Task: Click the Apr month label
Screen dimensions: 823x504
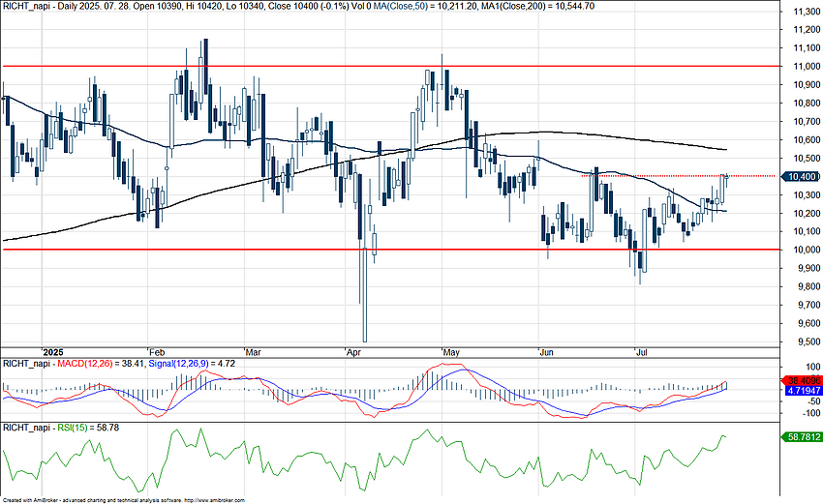Action: [353, 352]
